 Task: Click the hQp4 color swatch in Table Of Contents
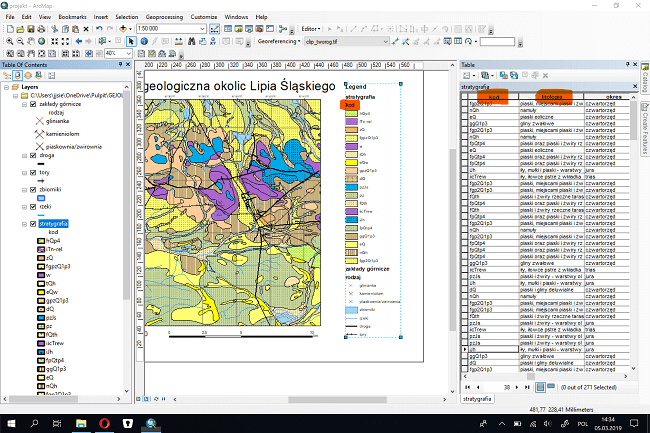click(x=41, y=241)
